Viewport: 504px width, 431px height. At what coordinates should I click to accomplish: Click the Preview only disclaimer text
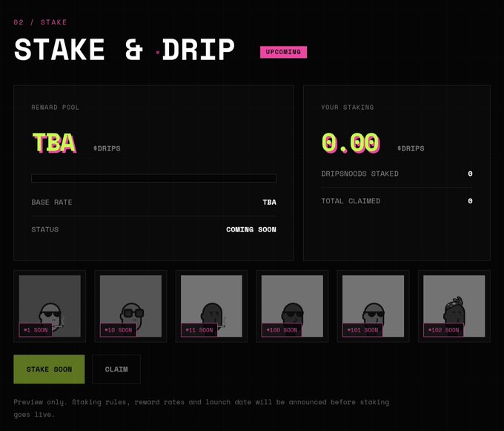point(202,408)
